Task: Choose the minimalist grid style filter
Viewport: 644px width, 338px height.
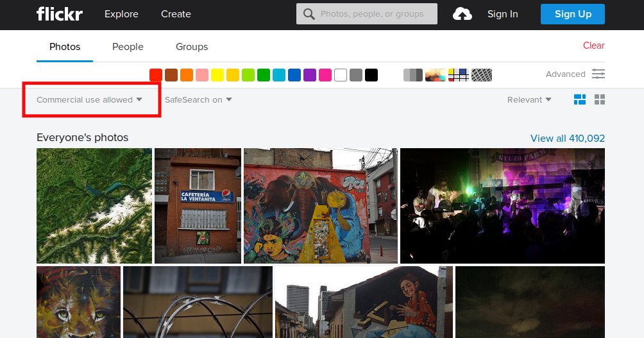Action: [x=458, y=75]
